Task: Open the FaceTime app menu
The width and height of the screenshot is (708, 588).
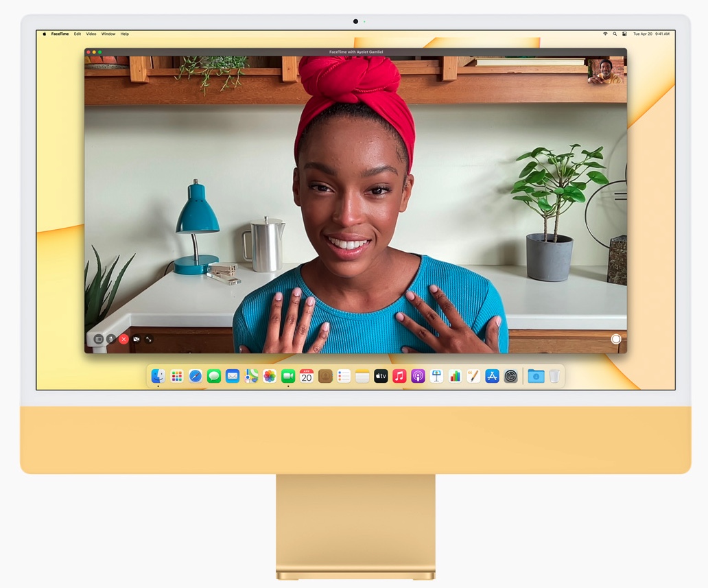Action: click(x=60, y=34)
